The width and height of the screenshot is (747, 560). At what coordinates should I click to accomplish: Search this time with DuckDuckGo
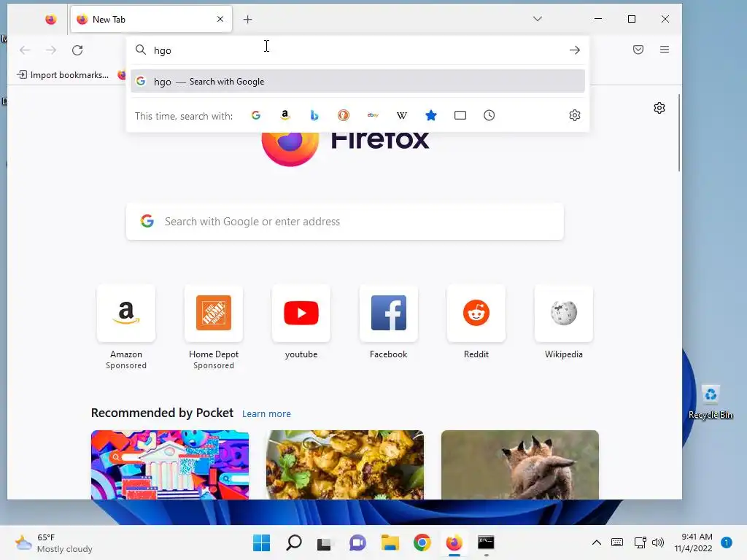pyautogui.click(x=344, y=115)
